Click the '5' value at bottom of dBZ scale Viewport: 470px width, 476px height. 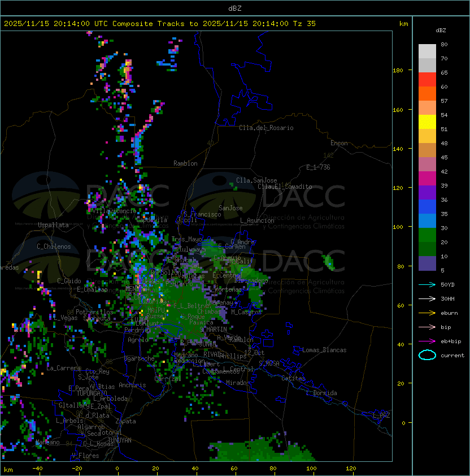[x=442, y=270]
